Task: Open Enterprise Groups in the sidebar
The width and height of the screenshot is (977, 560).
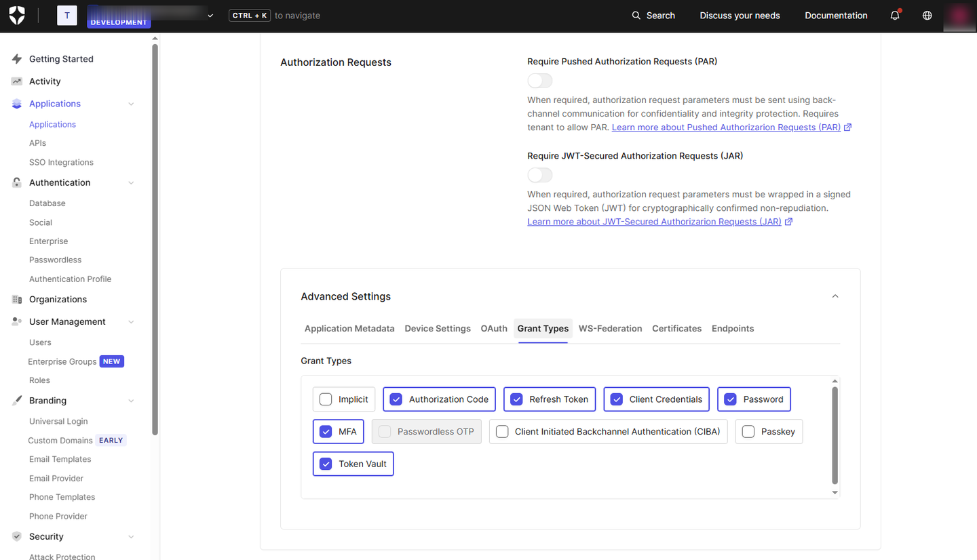Action: click(62, 361)
